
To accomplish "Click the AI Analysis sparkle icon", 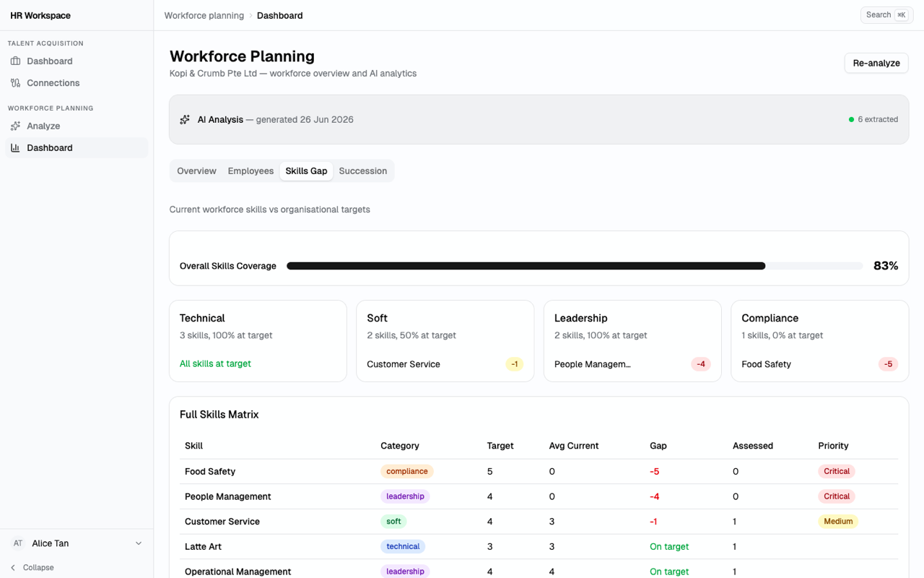I will pos(185,120).
